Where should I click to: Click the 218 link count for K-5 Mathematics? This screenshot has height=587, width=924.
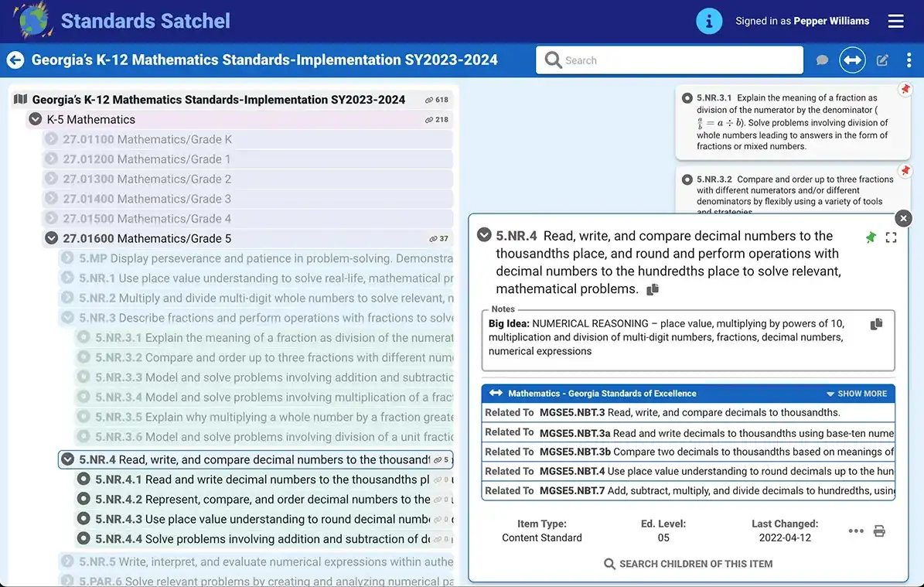(437, 120)
